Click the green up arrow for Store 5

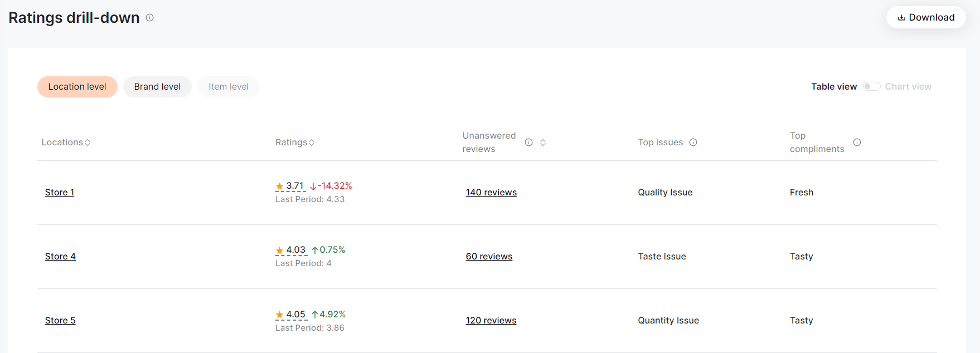315,315
